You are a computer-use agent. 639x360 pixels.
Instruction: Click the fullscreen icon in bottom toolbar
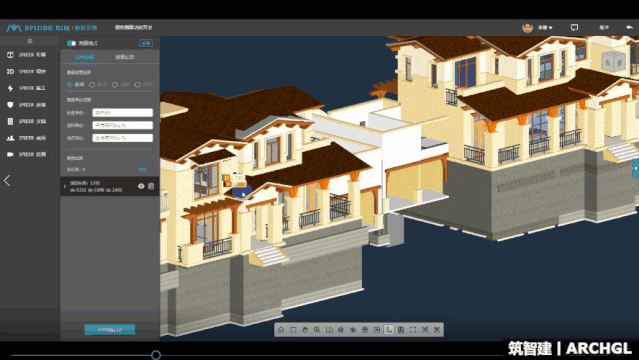click(413, 330)
